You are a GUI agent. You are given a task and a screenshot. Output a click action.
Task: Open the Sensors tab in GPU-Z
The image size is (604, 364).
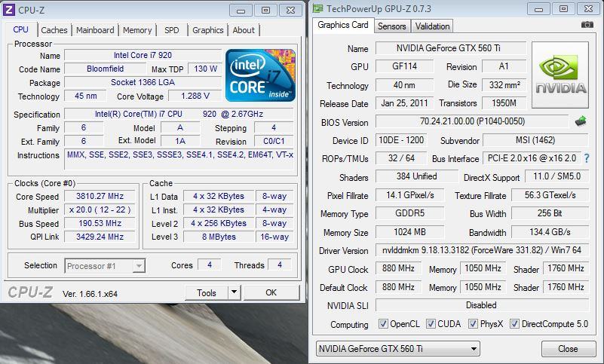pyautogui.click(x=392, y=26)
